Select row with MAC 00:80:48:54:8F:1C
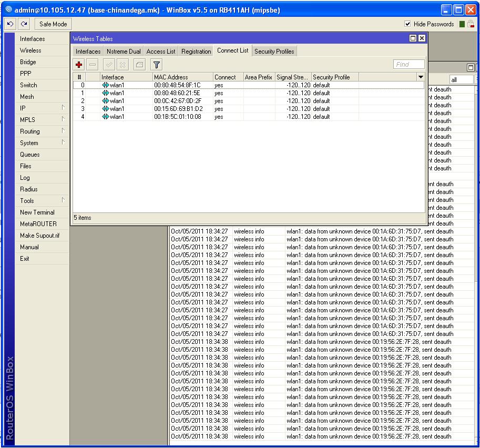 coord(249,85)
